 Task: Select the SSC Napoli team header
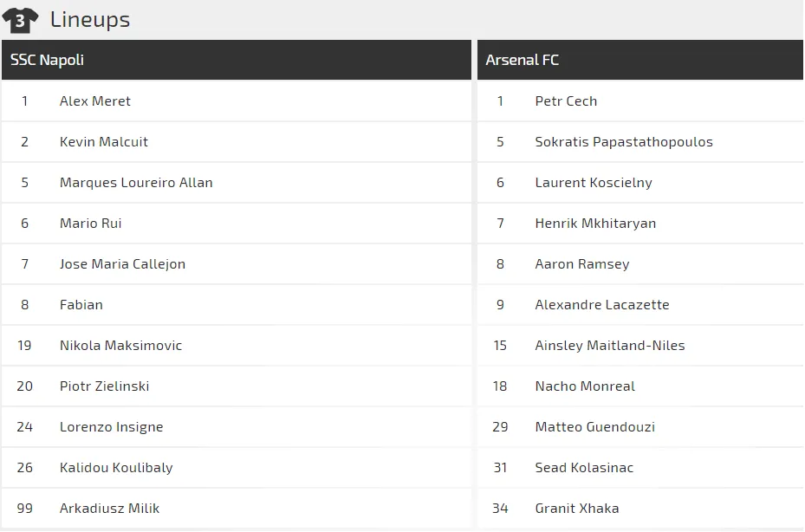click(x=47, y=60)
